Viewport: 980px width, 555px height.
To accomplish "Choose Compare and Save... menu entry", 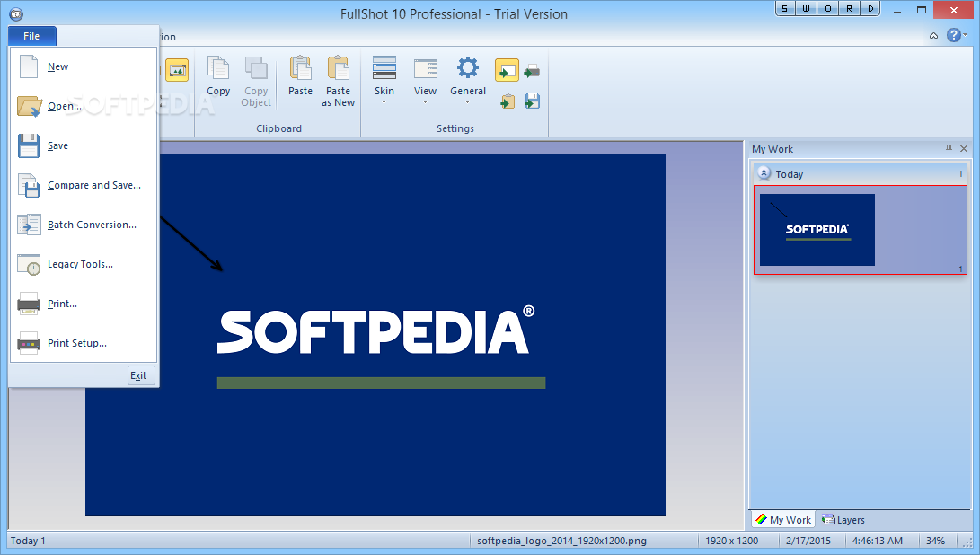I will coord(84,186).
